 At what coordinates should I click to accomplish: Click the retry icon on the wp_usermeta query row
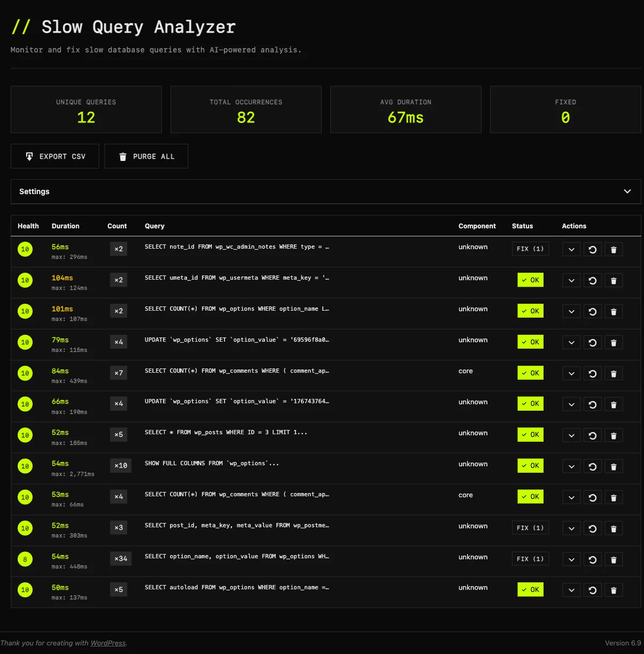pos(592,280)
